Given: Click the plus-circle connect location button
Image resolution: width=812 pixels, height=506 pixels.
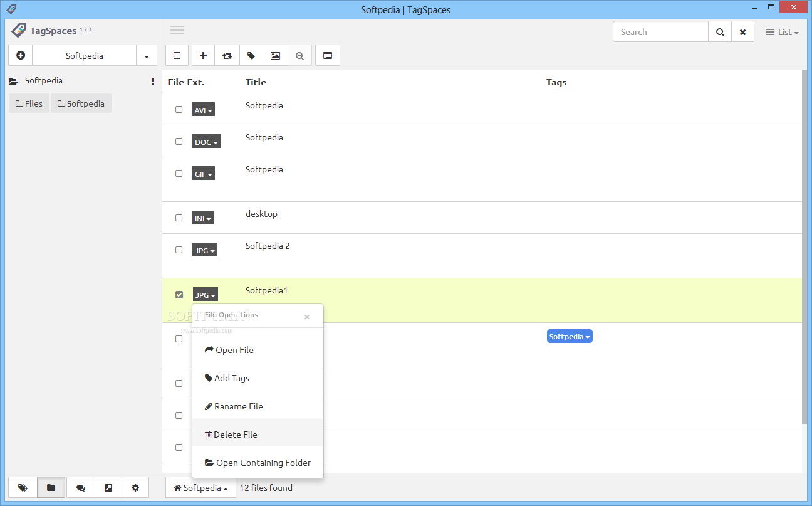Looking at the screenshot, I should (21, 56).
